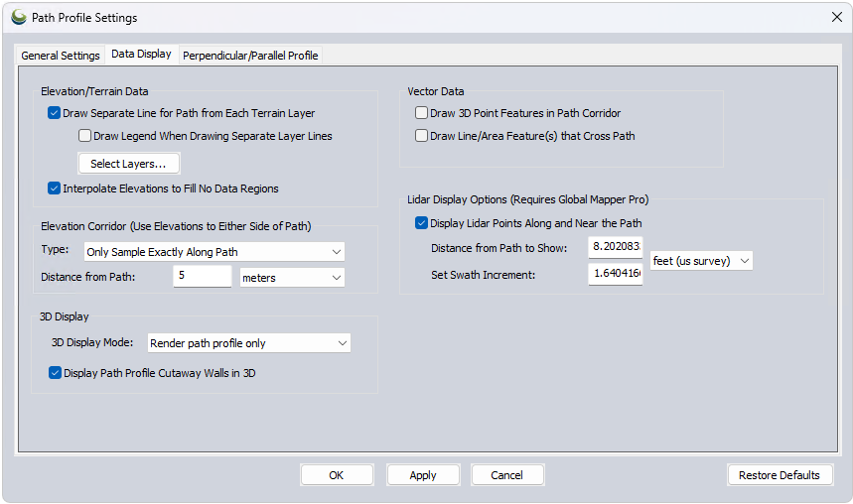The image size is (853, 504).
Task: Uncheck Display Path Profile Cutaway Walls in 3D
Action: click(56, 373)
